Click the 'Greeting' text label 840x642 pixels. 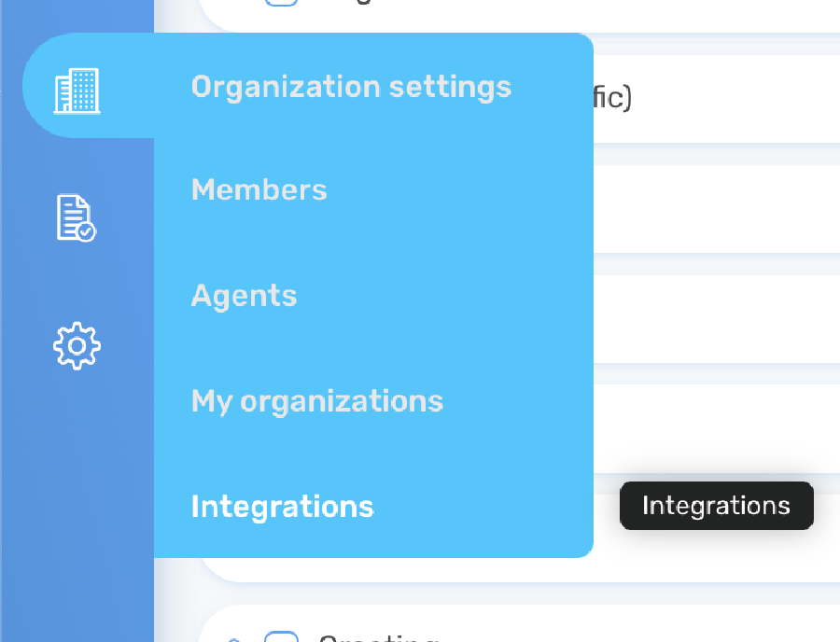[377, 637]
